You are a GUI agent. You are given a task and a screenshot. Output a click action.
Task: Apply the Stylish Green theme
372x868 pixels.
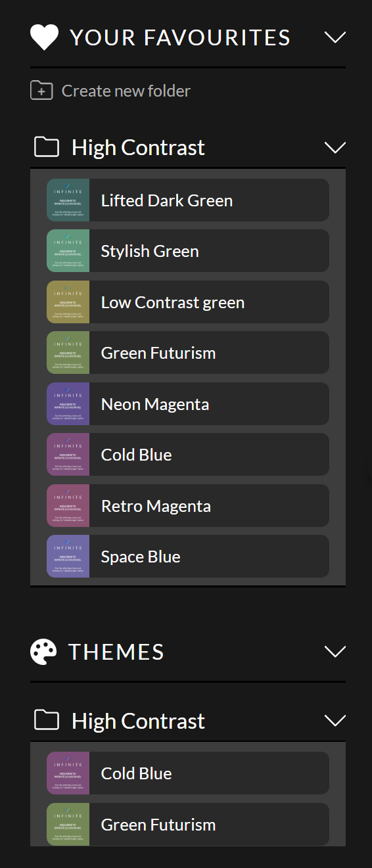[188, 251]
